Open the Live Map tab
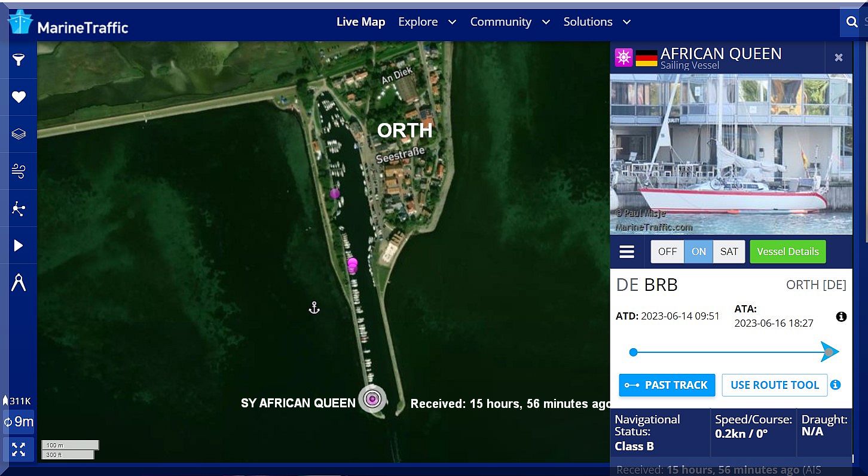 tap(360, 22)
